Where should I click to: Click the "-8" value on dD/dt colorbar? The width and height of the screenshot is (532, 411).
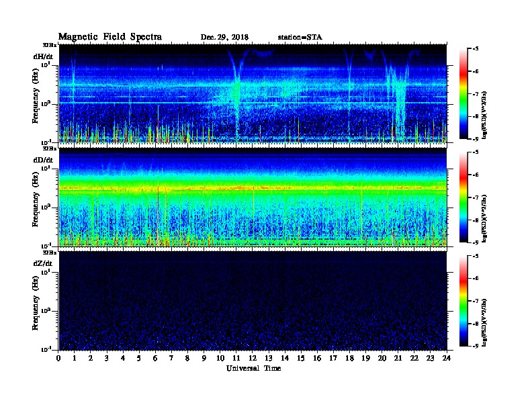(x=476, y=220)
